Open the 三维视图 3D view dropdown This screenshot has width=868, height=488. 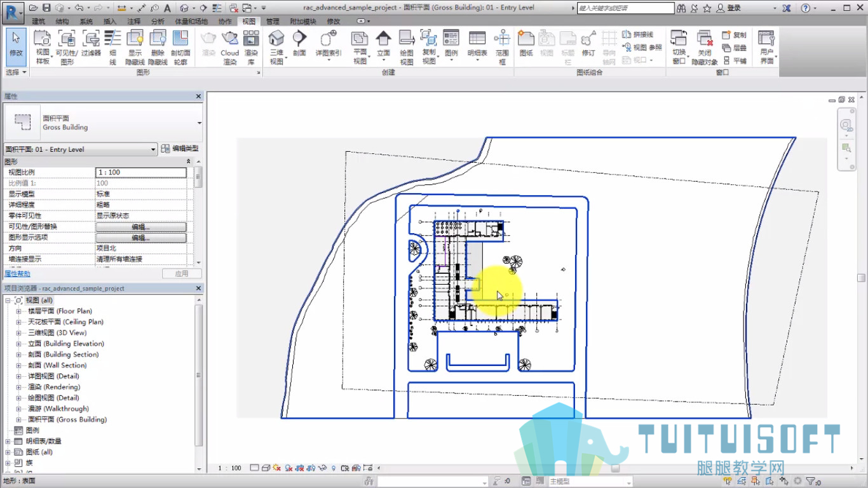276,47
